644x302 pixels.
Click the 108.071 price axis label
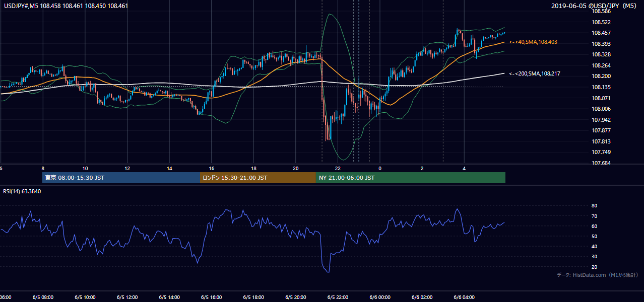[601, 98]
